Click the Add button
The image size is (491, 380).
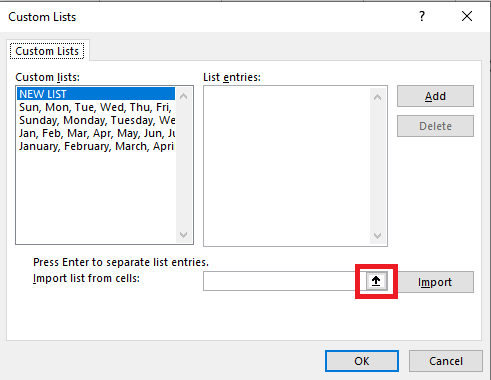click(x=435, y=96)
